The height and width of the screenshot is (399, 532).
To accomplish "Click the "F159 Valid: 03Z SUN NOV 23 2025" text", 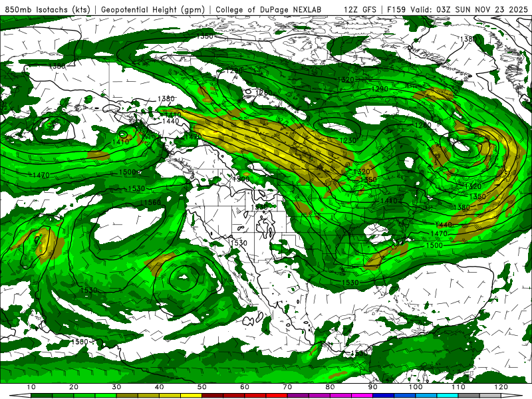I will pos(458,9).
